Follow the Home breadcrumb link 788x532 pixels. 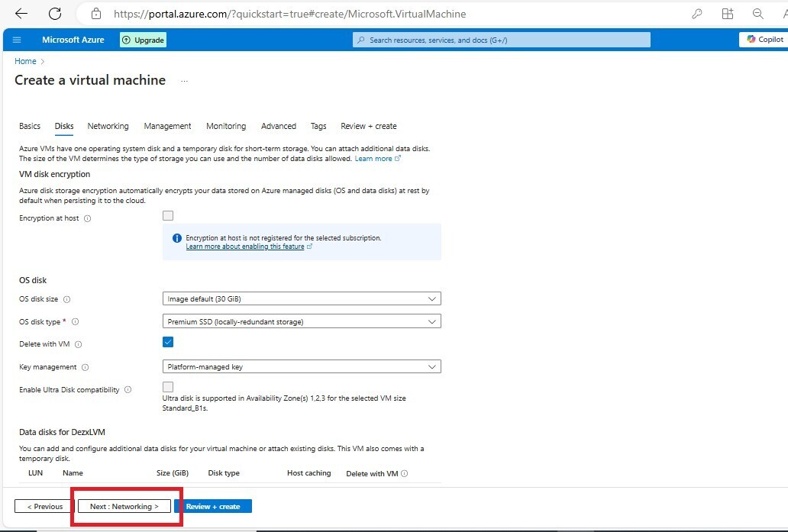[x=25, y=61]
